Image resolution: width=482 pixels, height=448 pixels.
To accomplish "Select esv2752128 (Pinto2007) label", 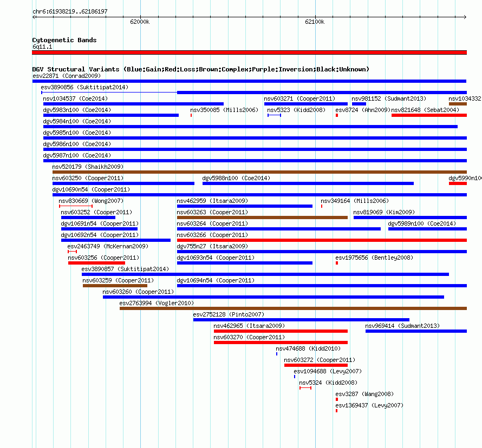I will coord(229,314).
